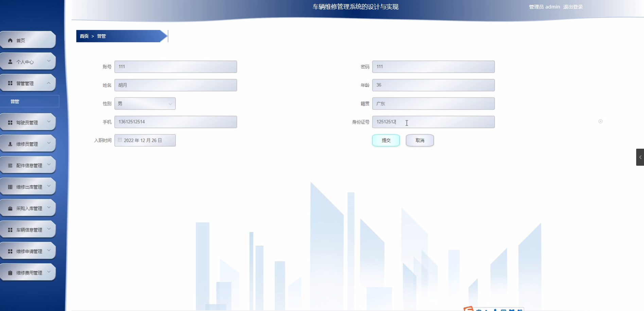Click the 性别 label text
The image size is (644, 311).
coord(107,103)
